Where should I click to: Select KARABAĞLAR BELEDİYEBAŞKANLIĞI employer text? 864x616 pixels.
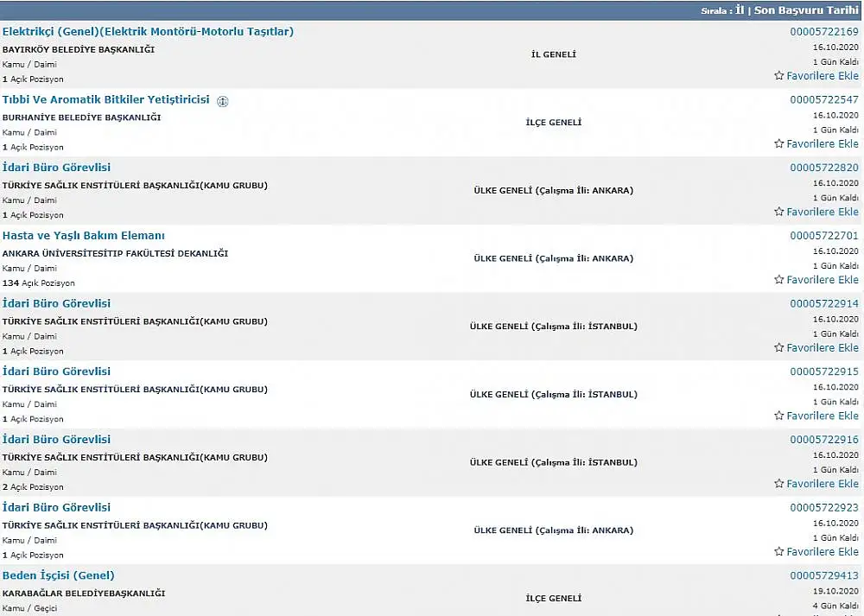[84, 594]
